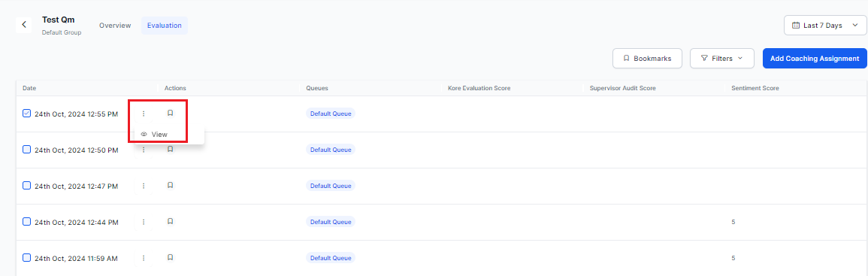The width and height of the screenshot is (868, 276).
Task: Click Add Coaching Assignment button
Action: pos(815,58)
